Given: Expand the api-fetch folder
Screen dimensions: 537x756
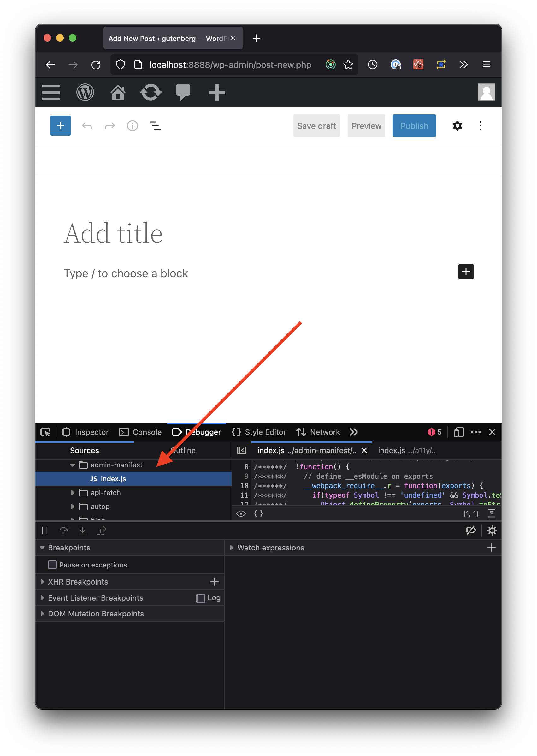Looking at the screenshot, I should point(73,493).
